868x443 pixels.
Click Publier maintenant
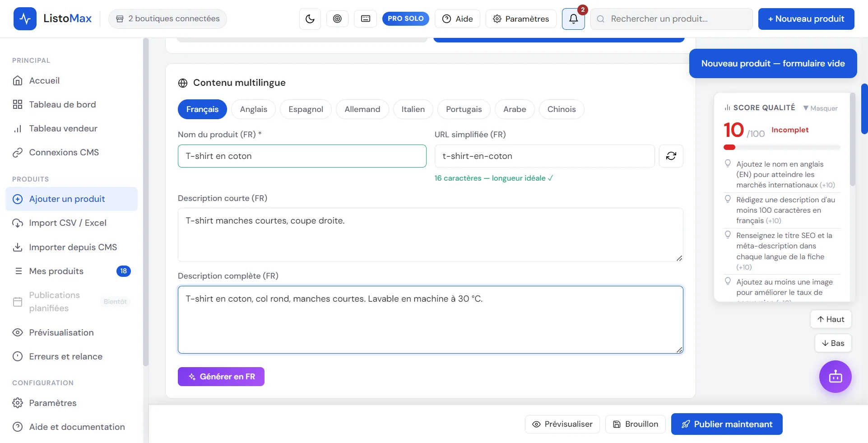[x=727, y=424]
